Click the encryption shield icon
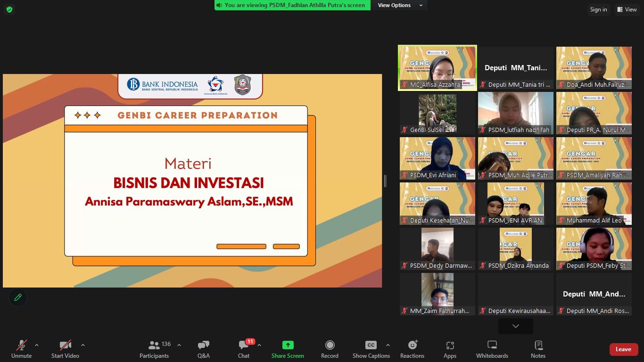The image size is (644, 362). click(9, 9)
